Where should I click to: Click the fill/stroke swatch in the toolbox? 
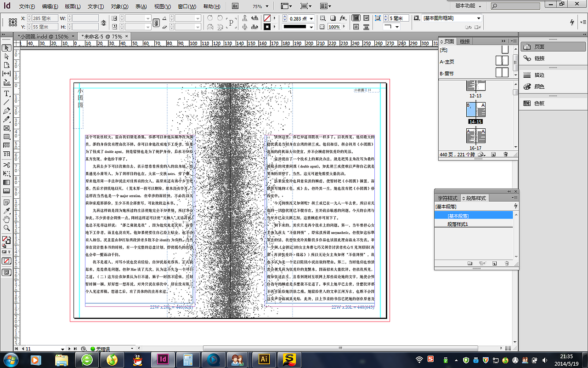tap(6, 241)
